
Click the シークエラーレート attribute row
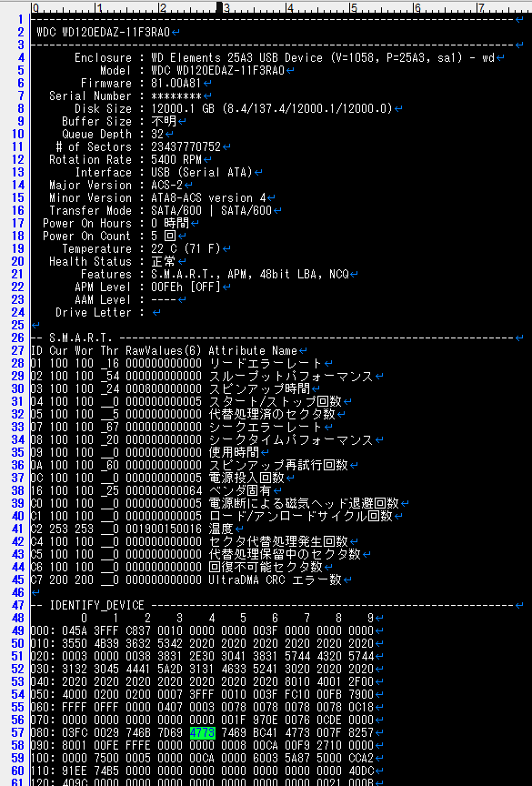176,427
